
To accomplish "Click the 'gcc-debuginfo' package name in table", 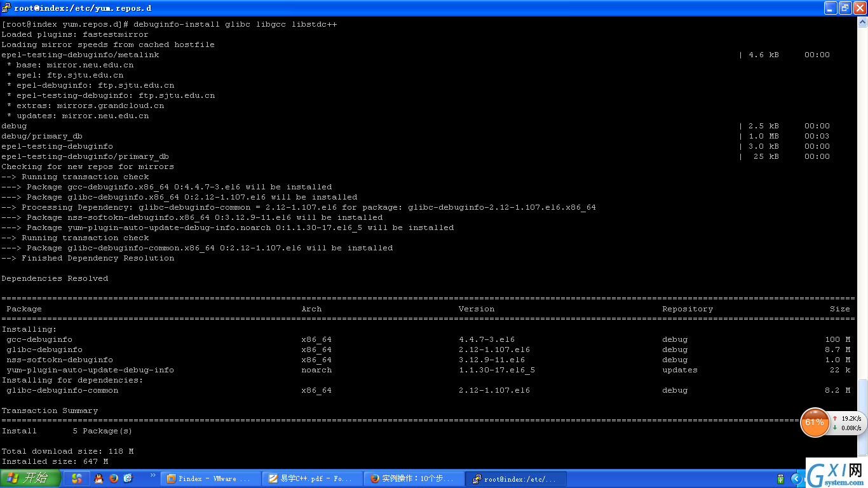I will pyautogui.click(x=39, y=339).
